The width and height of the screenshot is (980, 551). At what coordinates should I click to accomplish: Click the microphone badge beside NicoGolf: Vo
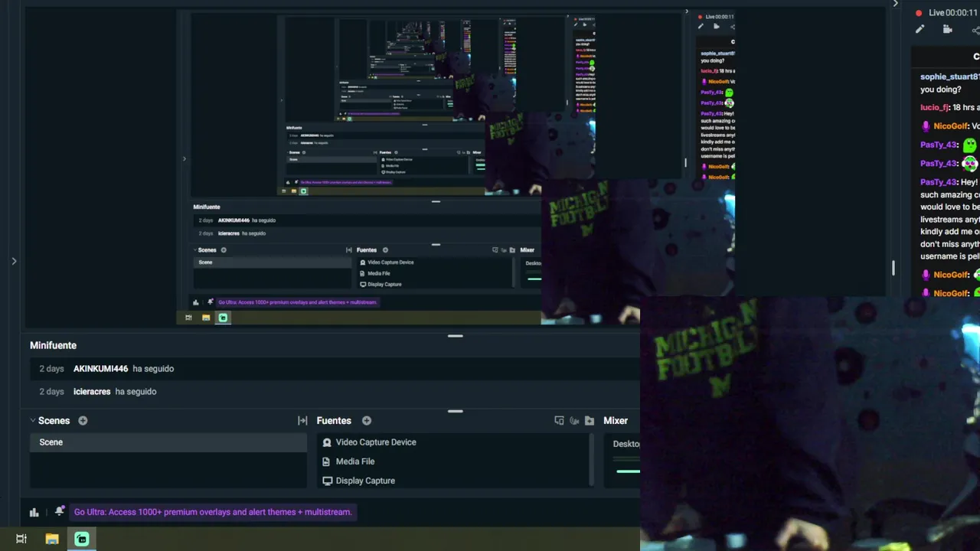926,126
